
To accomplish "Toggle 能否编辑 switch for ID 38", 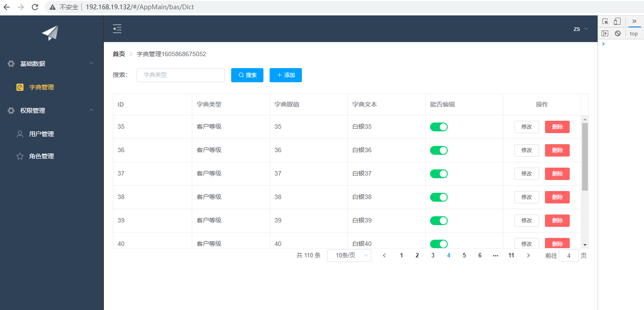I will coord(439,197).
